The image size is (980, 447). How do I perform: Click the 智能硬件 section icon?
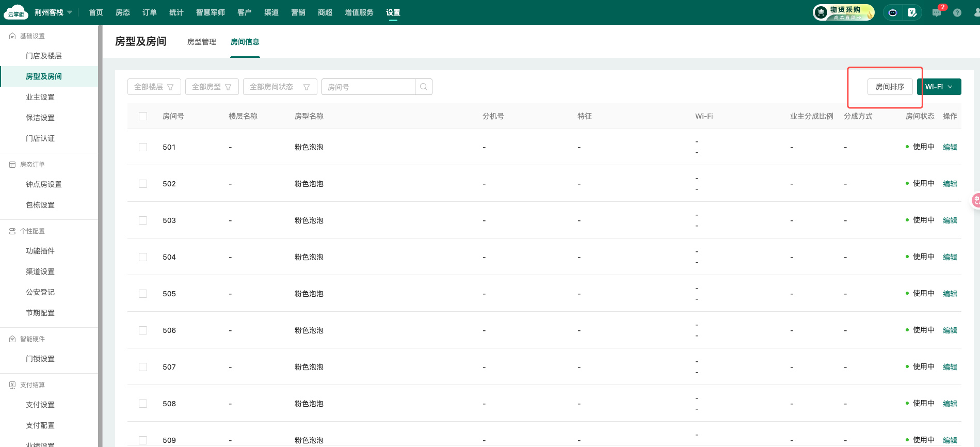click(12, 339)
